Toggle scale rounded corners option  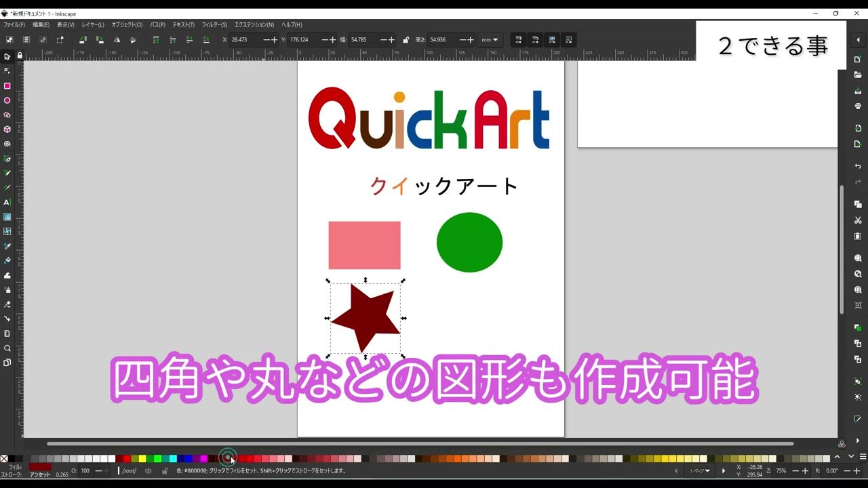(x=535, y=40)
